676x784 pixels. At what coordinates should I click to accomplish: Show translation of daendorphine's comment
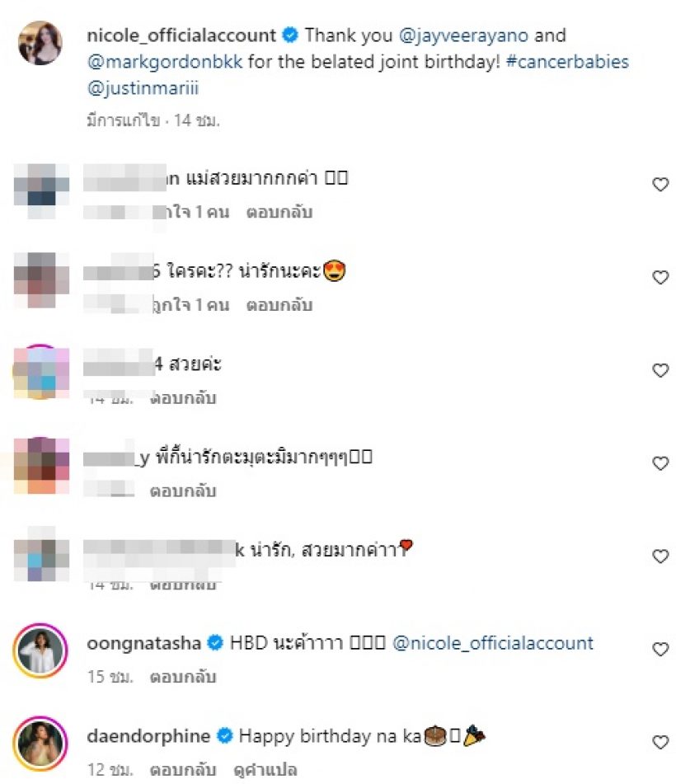pyautogui.click(x=265, y=770)
